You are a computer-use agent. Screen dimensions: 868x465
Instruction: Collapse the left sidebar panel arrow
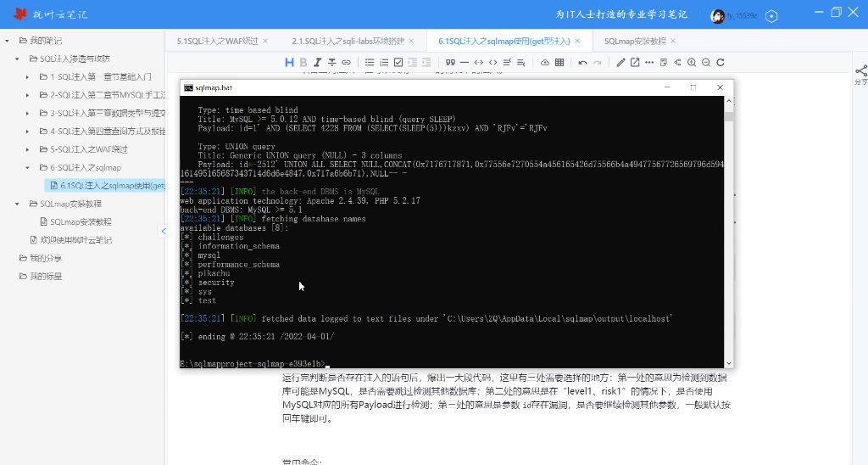tap(164, 231)
